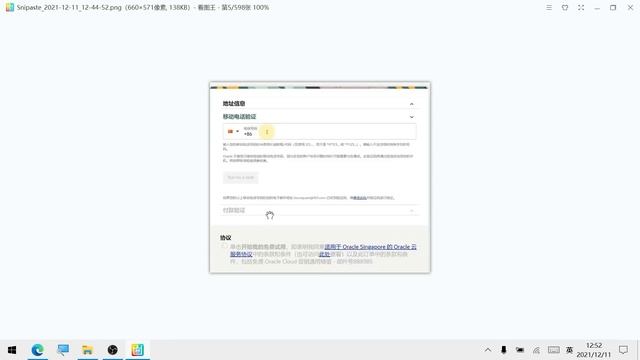This screenshot has width=640, height=360.
Task: Click the Snipaste file name in title bar
Action: (x=69, y=7)
